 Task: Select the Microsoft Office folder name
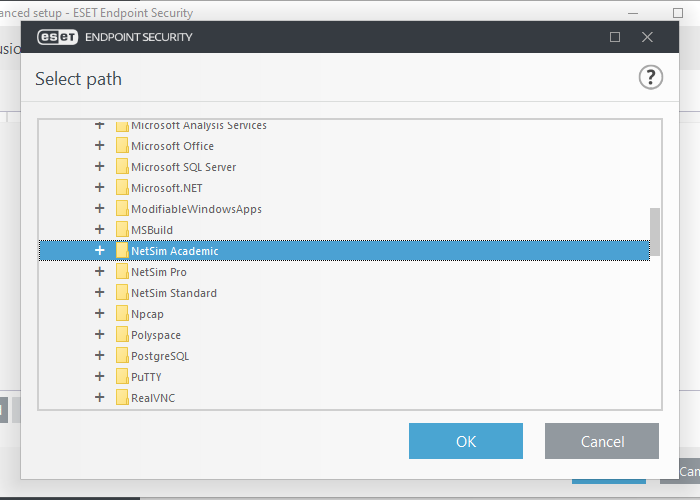coord(172,146)
